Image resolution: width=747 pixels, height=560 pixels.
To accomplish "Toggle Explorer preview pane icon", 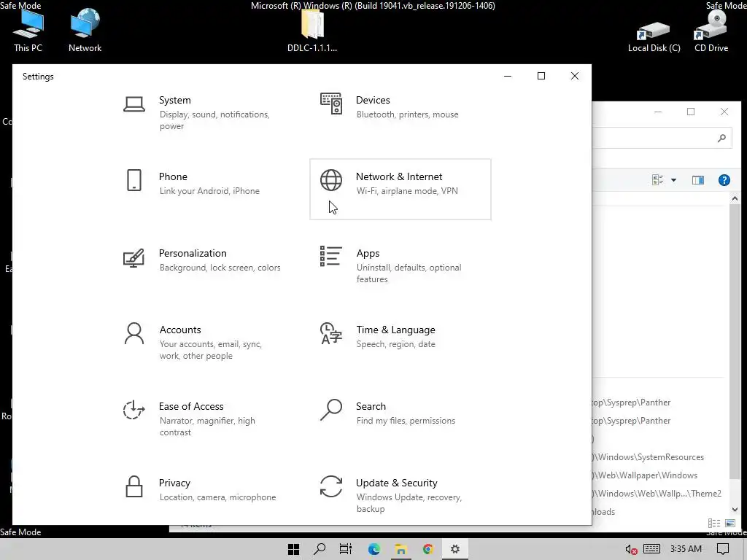I will [x=698, y=180].
